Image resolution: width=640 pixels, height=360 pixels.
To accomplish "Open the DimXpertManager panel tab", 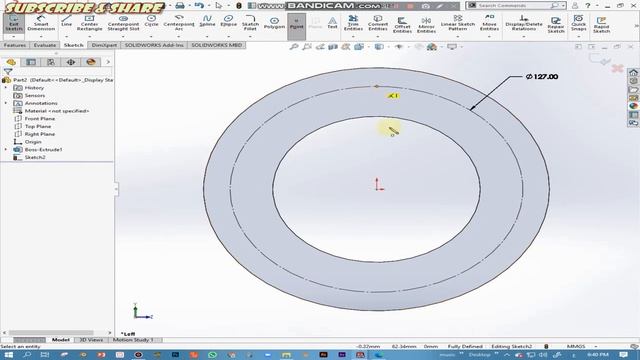I will point(71,62).
